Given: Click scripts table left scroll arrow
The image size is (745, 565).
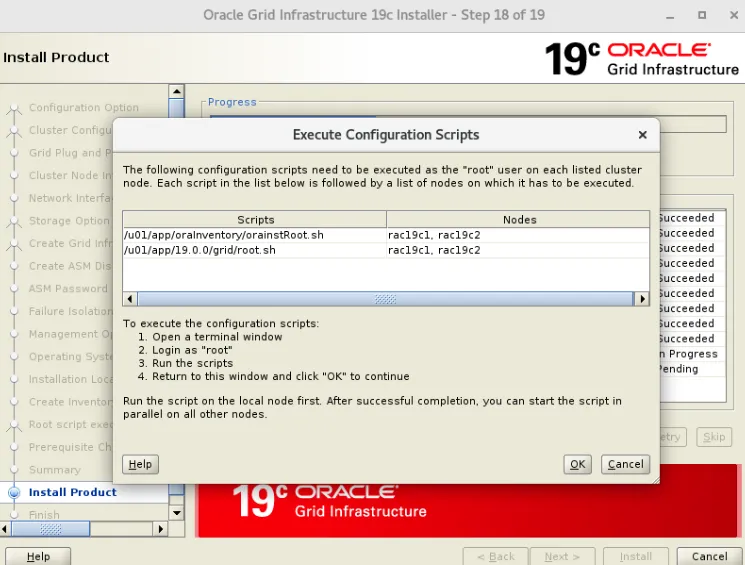Looking at the screenshot, I should (x=130, y=299).
